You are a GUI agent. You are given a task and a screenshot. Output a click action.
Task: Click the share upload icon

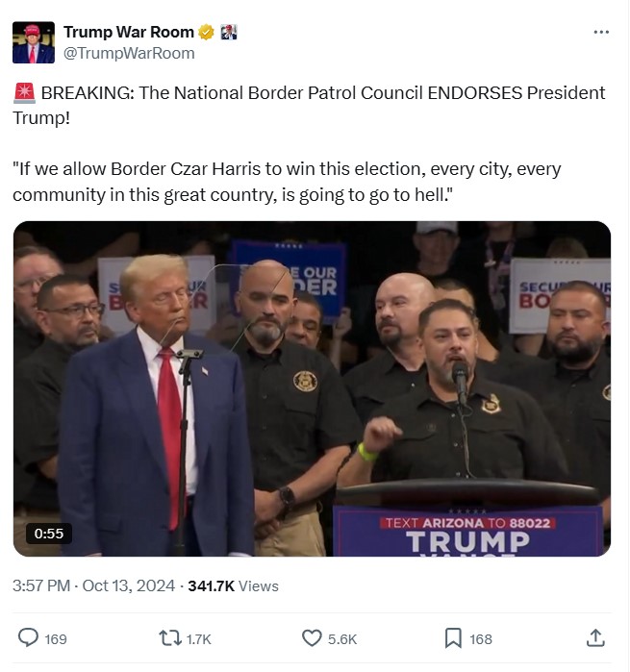point(595,637)
